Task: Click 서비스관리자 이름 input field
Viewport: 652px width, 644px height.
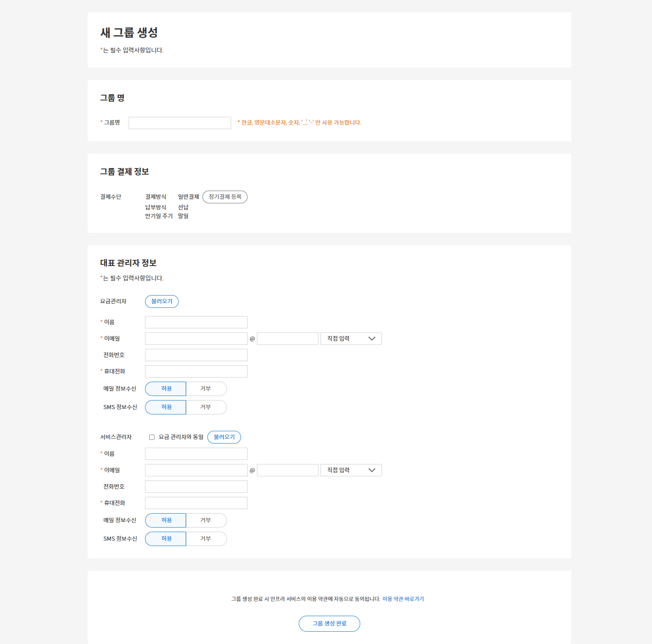Action: (x=196, y=454)
